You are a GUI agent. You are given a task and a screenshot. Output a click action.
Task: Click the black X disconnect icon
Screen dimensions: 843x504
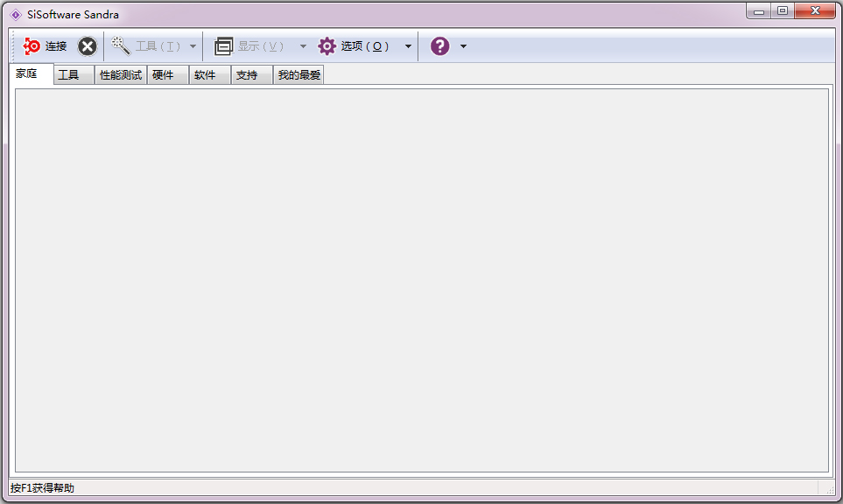point(87,46)
